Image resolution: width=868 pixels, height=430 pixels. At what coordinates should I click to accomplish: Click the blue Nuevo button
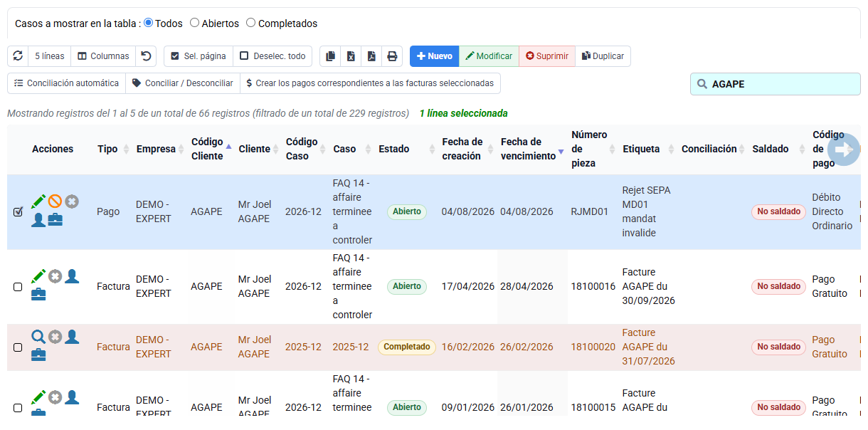434,56
